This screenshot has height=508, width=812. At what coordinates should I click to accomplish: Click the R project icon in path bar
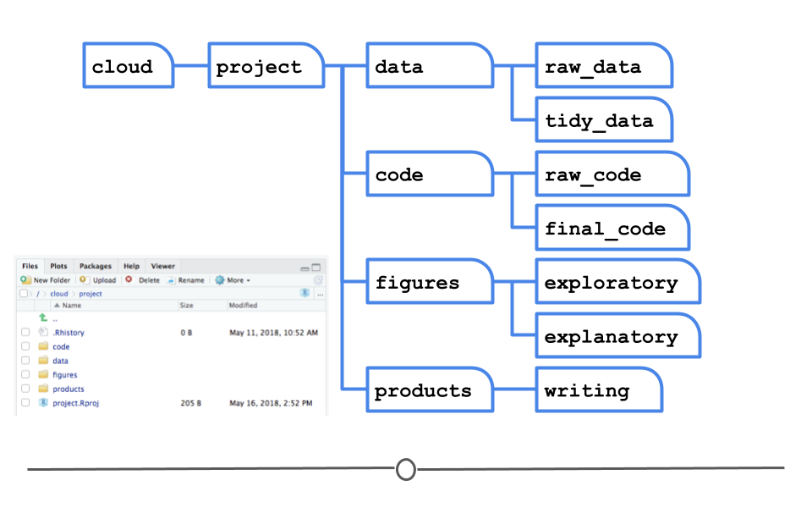pyautogui.click(x=304, y=293)
